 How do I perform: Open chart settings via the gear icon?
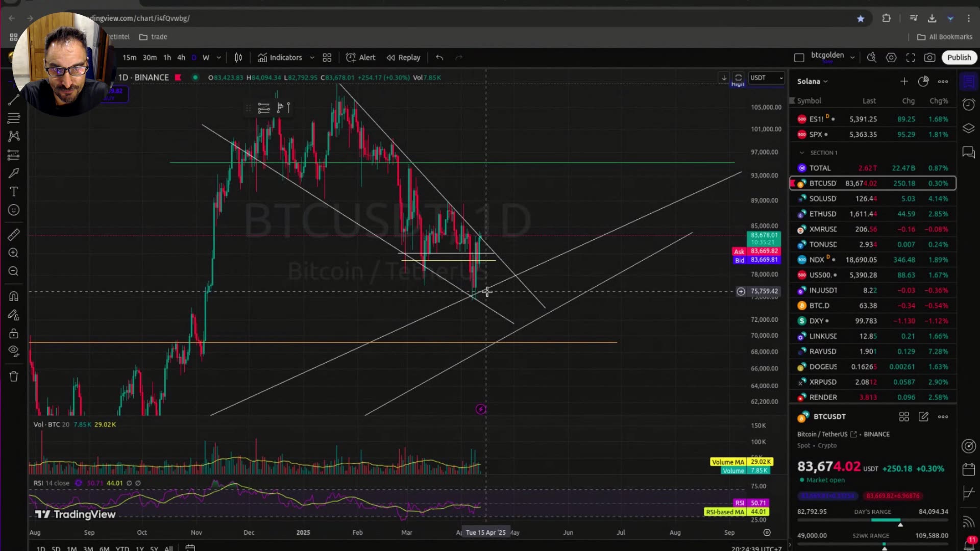point(891,57)
